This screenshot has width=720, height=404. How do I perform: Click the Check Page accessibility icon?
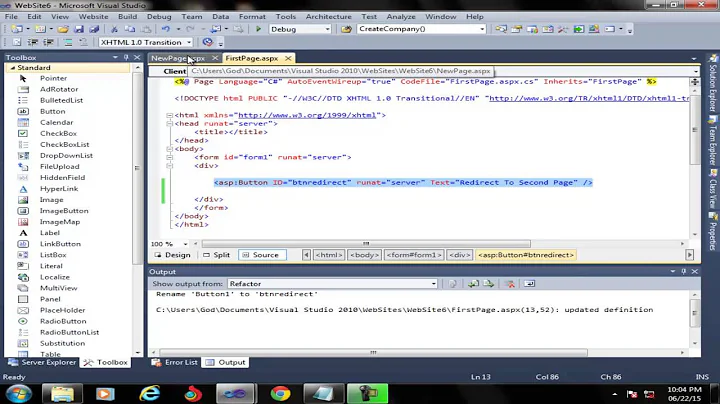(208, 42)
